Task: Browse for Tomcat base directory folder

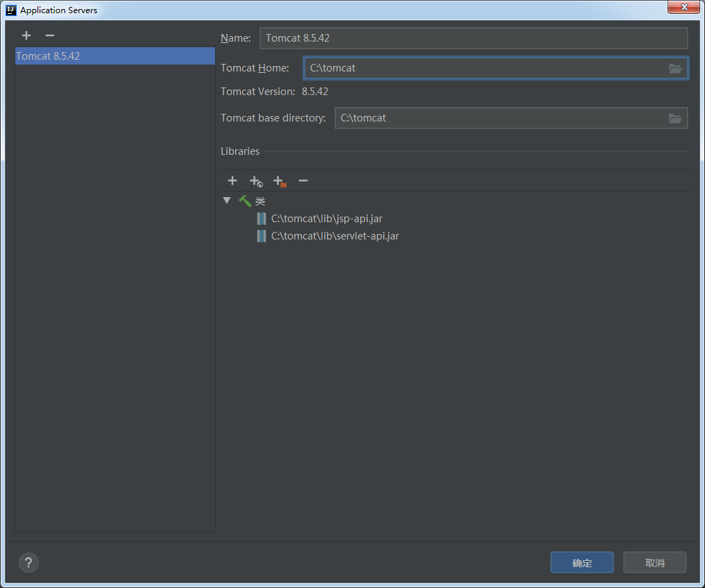Action: [675, 118]
